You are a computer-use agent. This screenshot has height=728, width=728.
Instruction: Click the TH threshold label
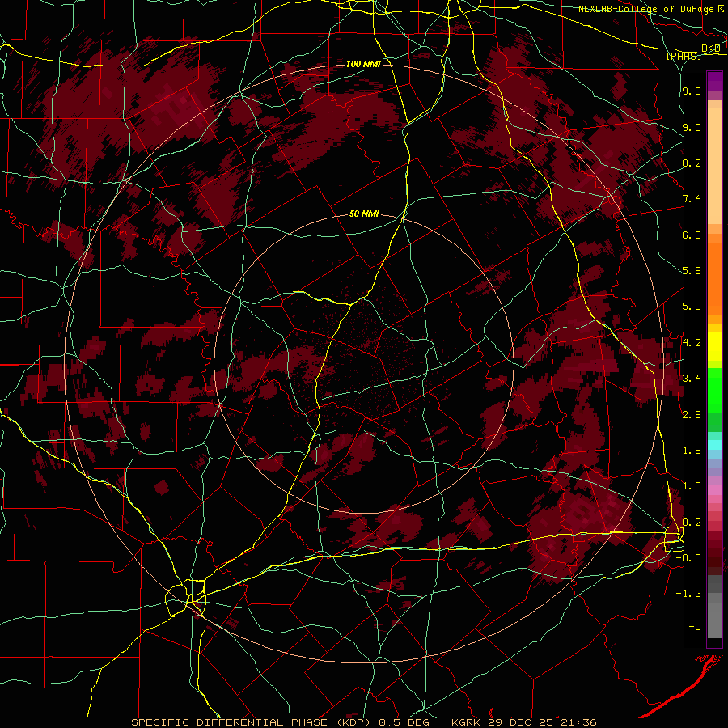(x=695, y=629)
